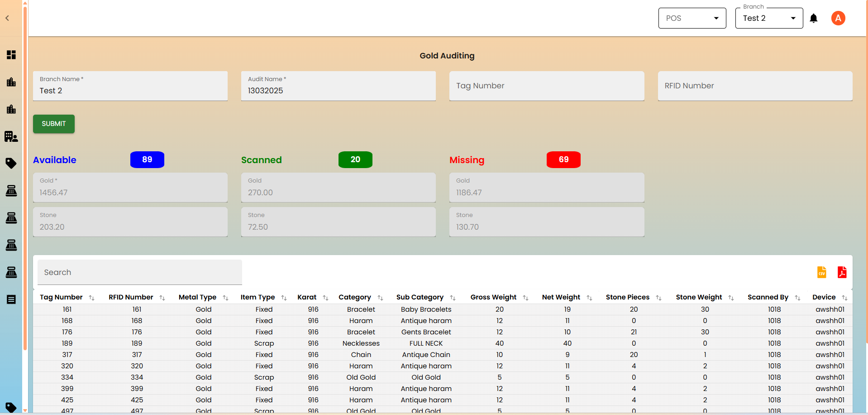868x415 pixels.
Task: Open the list document sidebar icon
Action: (11, 299)
